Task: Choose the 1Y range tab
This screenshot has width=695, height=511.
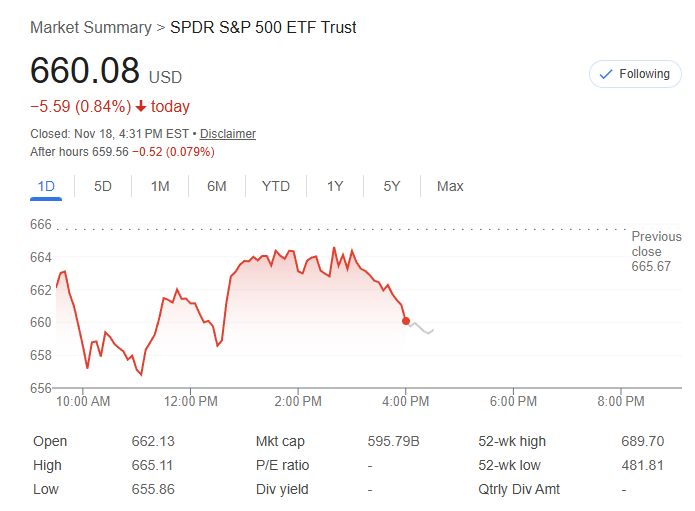Action: pos(335,186)
